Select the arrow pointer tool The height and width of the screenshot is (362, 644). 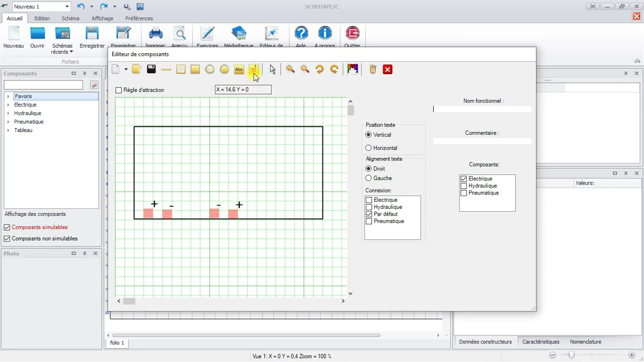[x=273, y=69]
